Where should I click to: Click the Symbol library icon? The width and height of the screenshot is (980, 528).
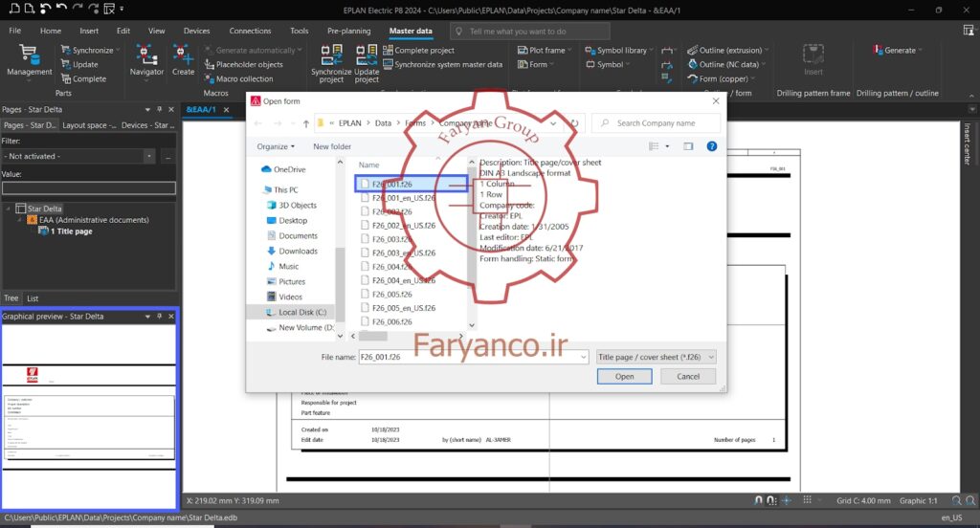(x=590, y=50)
